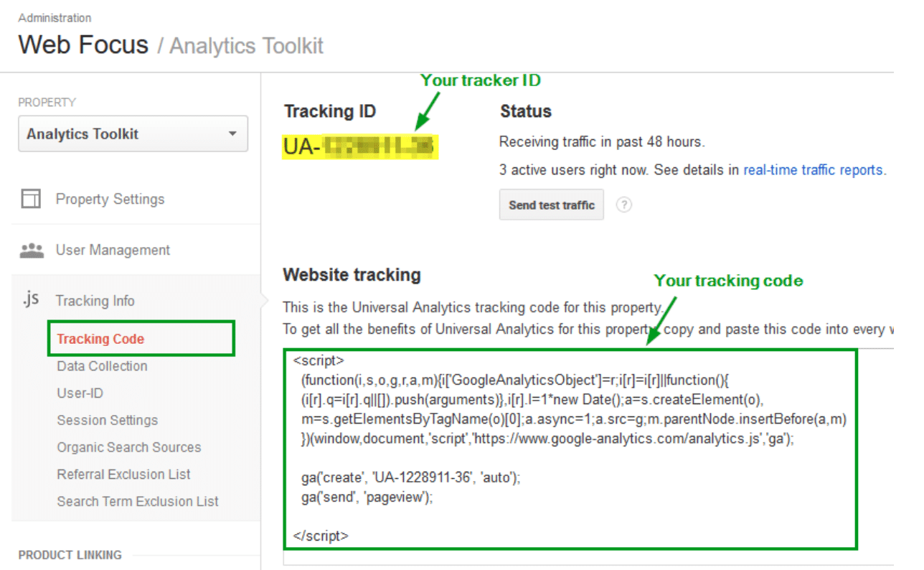Open the Analytics Toolkit property dropdown
Image resolution: width=924 pixels, height=570 pixels.
tap(133, 134)
